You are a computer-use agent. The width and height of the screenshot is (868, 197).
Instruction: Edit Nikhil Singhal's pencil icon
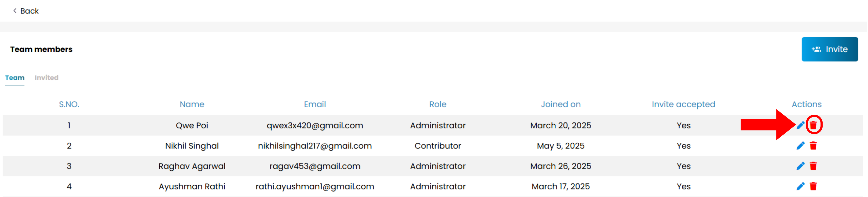(800, 146)
